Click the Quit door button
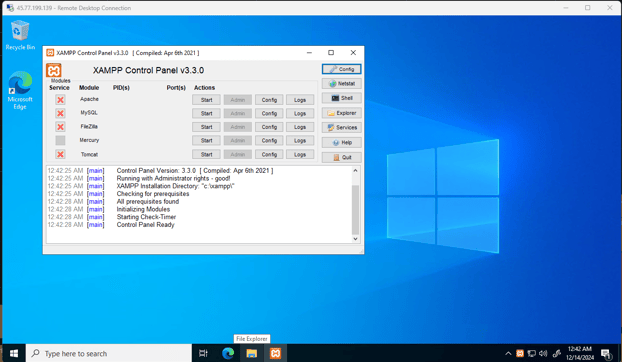Viewport: 622px width, 362px height. [342, 157]
